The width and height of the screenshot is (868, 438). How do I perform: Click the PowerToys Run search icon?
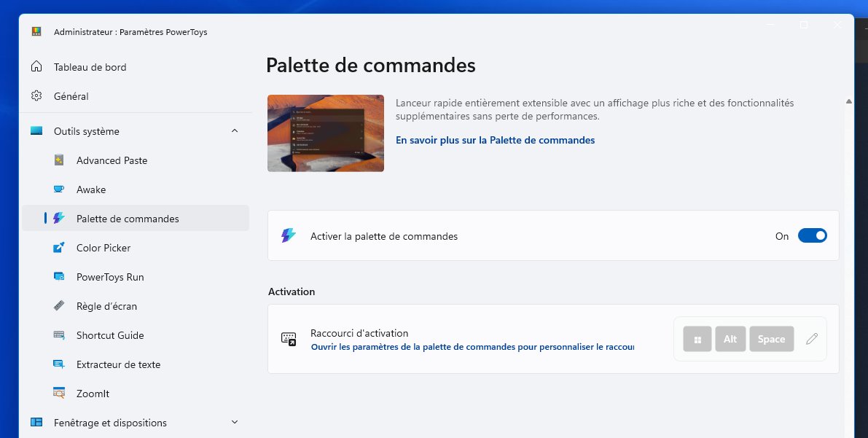click(59, 276)
